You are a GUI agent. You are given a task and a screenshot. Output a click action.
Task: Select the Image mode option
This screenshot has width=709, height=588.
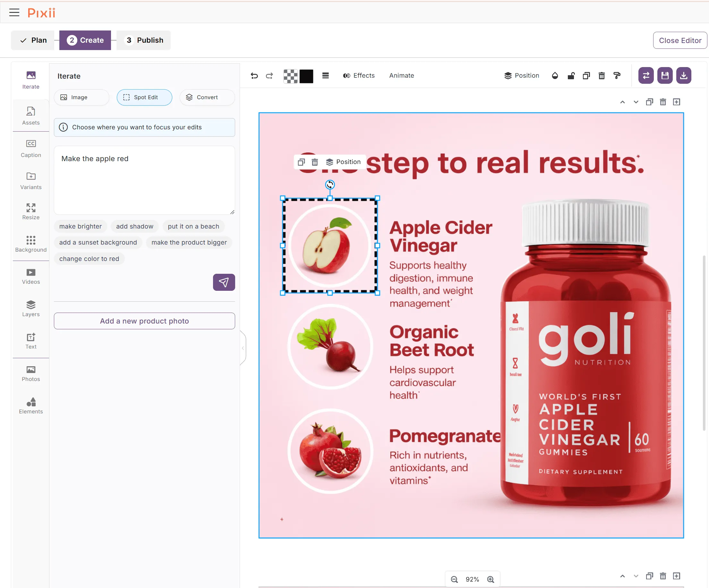tap(81, 97)
